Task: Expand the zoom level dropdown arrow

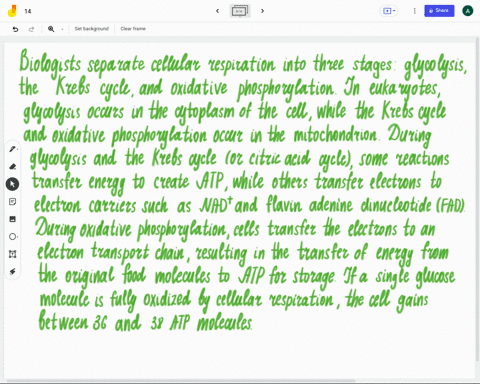Action: [x=62, y=29]
